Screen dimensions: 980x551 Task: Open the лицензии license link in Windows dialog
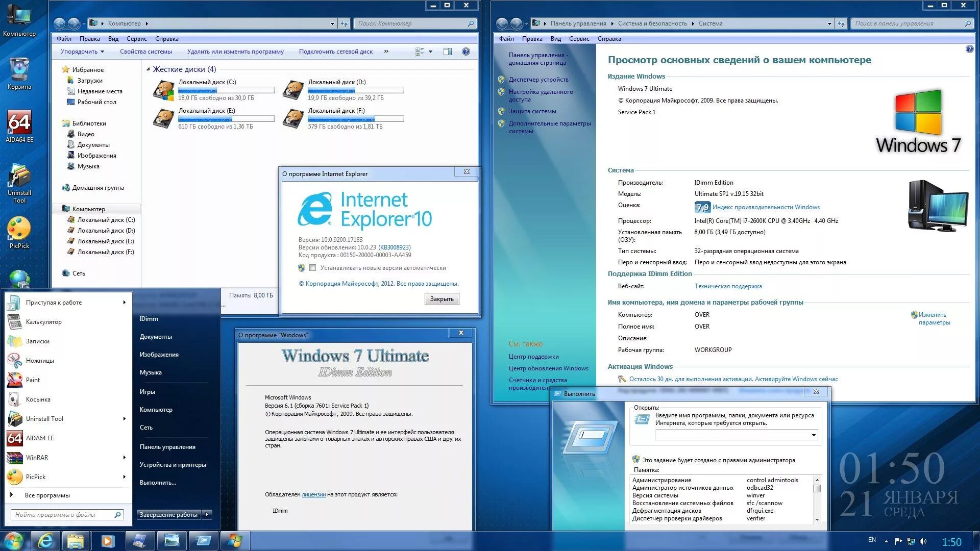pyautogui.click(x=313, y=494)
